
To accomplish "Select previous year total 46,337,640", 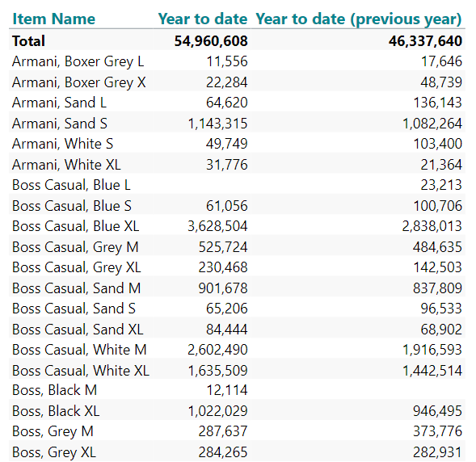I will point(425,41).
